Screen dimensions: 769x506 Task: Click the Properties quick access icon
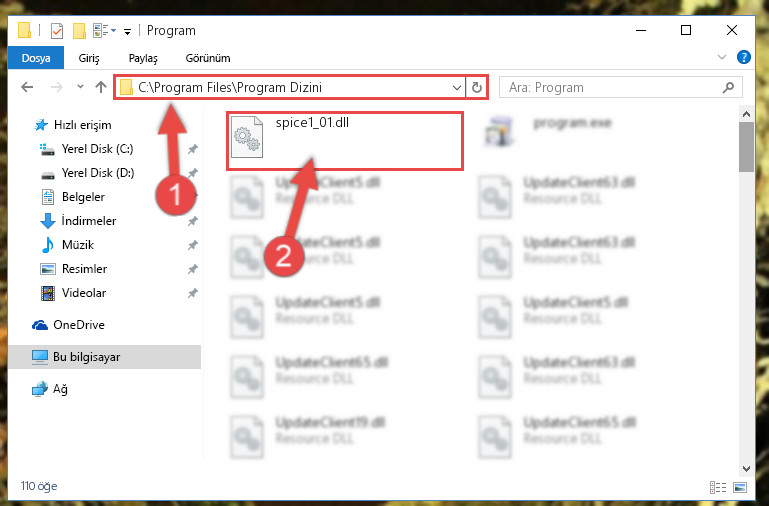tap(57, 31)
